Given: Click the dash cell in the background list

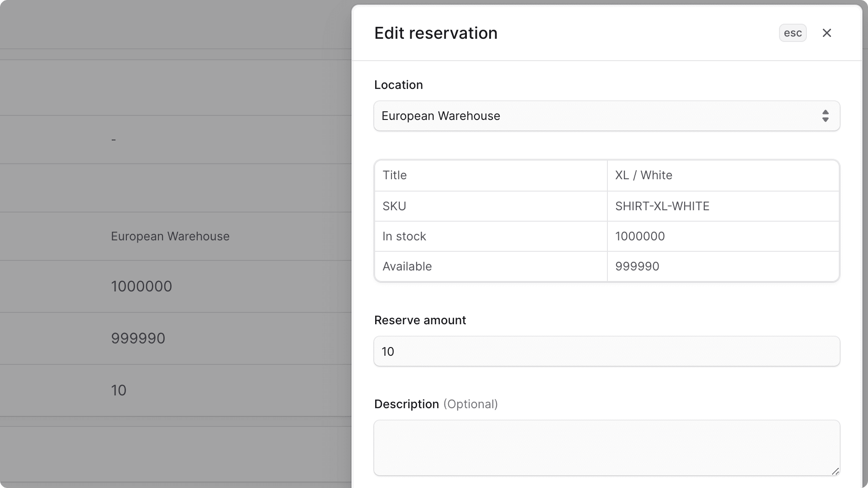Looking at the screenshot, I should [114, 139].
